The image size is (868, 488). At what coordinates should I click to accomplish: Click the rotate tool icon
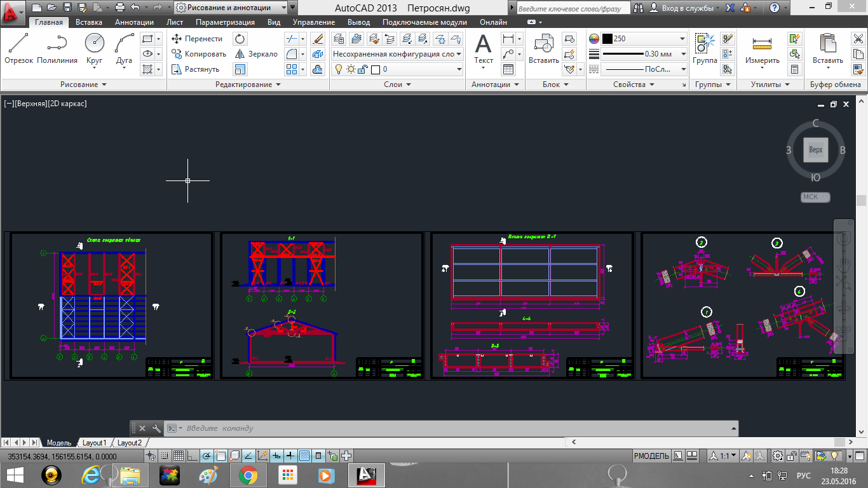(x=240, y=39)
